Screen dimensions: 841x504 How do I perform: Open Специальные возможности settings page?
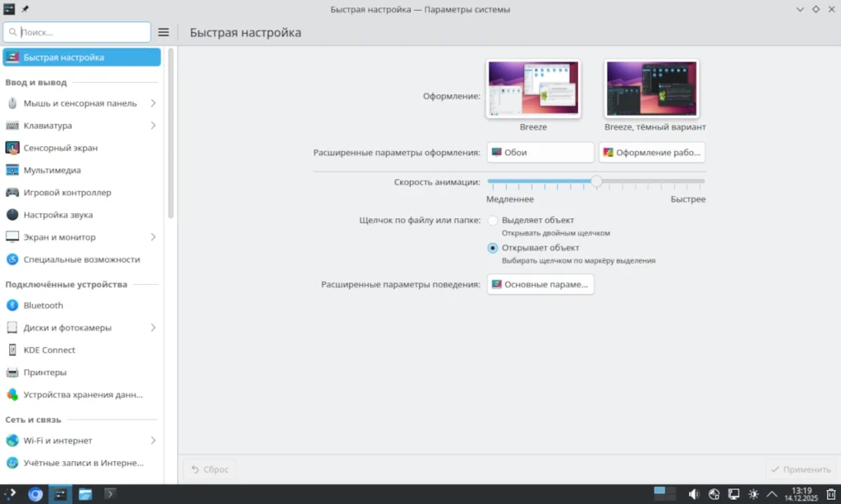[81, 259]
